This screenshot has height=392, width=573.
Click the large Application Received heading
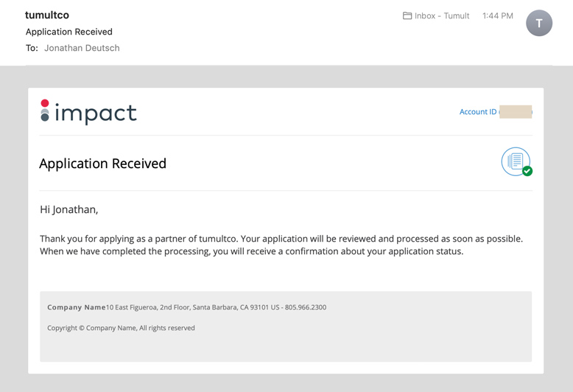click(x=103, y=164)
